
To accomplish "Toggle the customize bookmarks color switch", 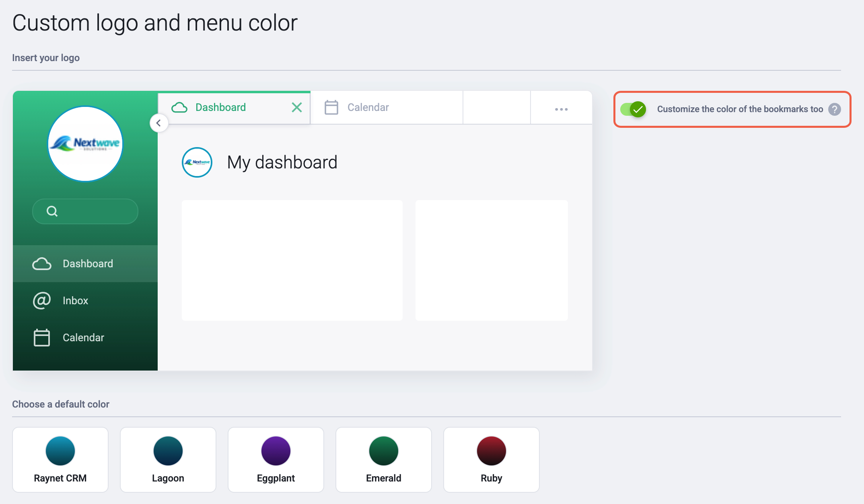I will (x=633, y=109).
